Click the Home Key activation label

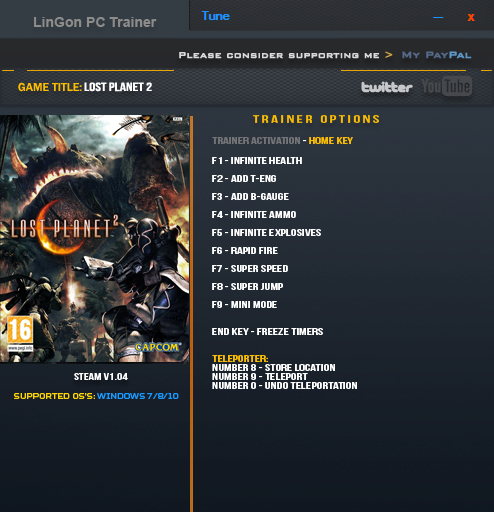330,141
